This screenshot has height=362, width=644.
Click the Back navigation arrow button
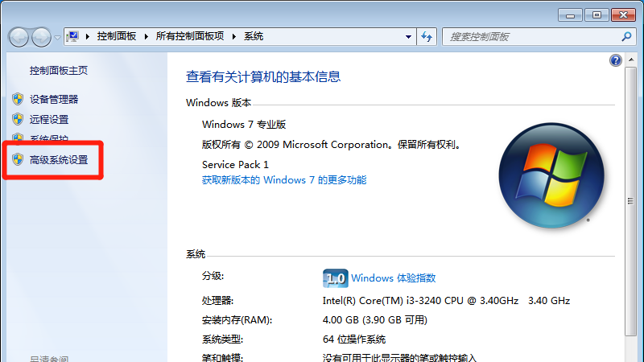point(19,37)
